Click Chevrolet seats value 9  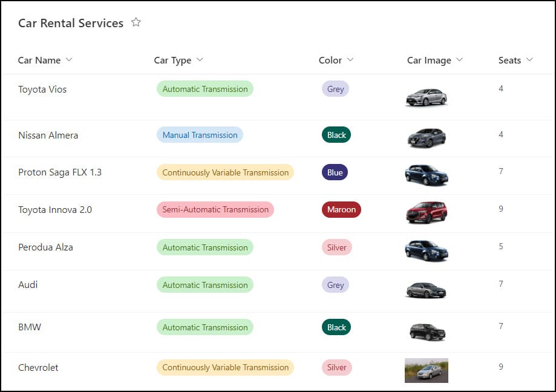point(501,367)
